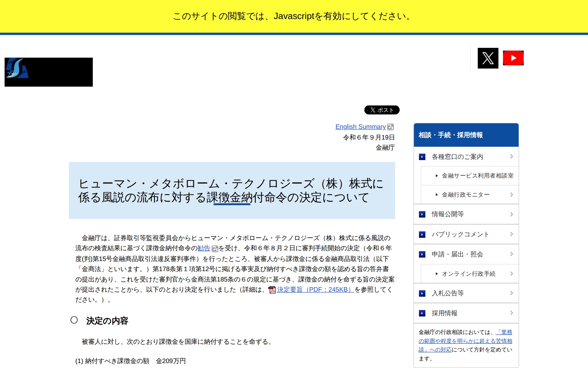Screen dimensions: 588x368
Task: Expand the 各種窓口のご案内 chevron
Action: tap(512, 157)
